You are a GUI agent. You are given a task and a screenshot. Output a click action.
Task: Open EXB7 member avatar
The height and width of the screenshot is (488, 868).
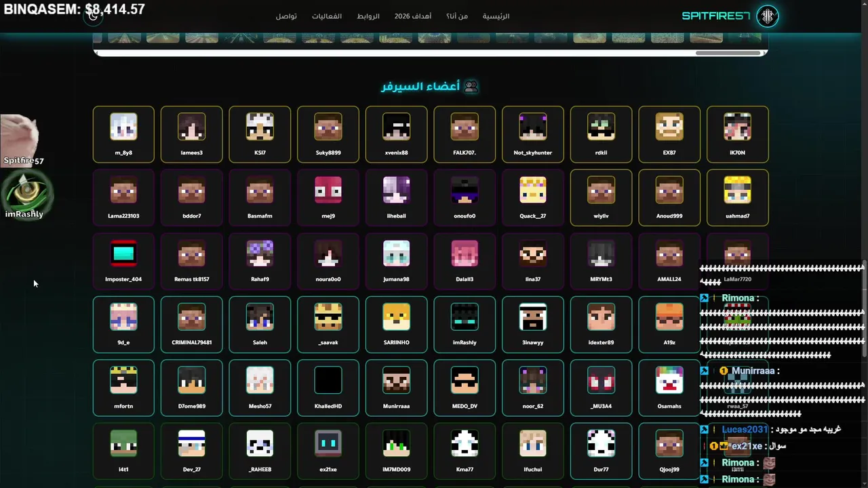[669, 127]
